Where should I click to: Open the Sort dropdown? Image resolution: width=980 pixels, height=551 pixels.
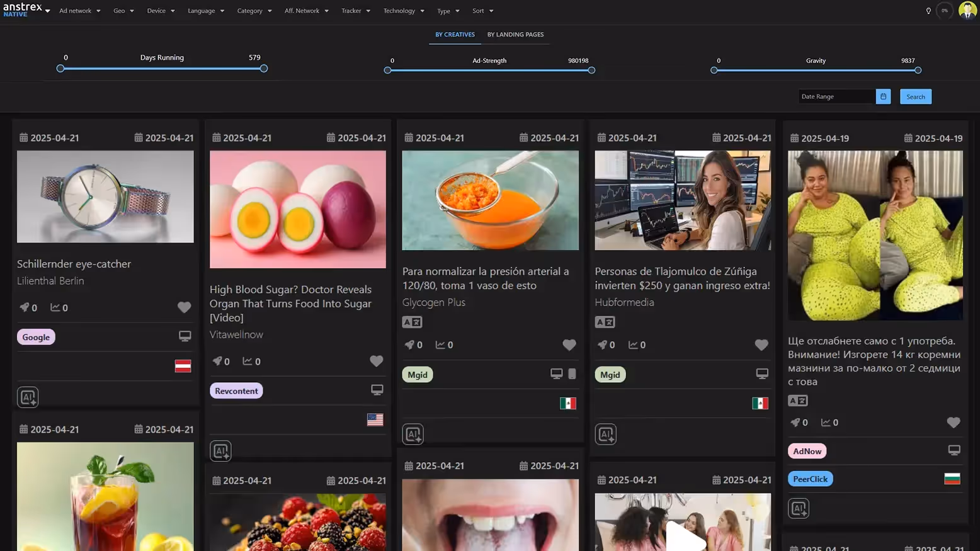coord(483,11)
